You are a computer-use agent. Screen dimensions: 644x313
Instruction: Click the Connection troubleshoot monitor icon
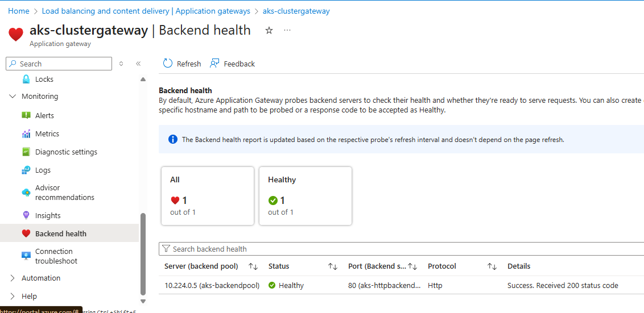[26, 256]
